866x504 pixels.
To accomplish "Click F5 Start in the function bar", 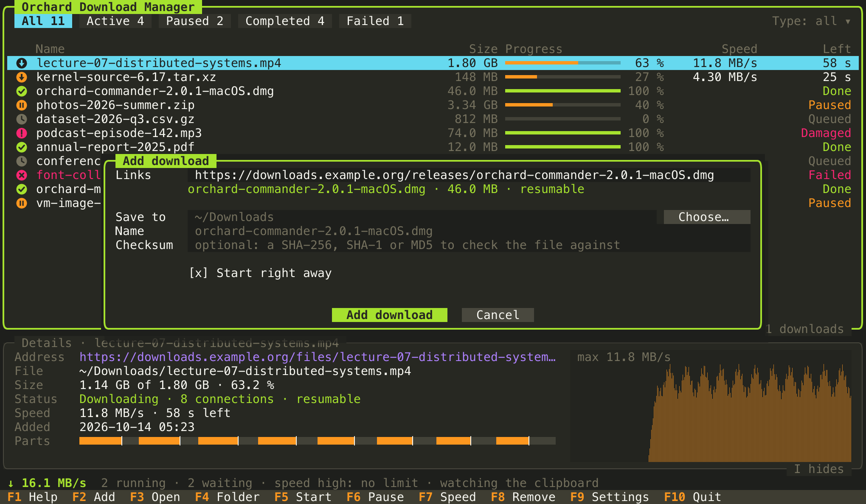I will click(x=303, y=497).
